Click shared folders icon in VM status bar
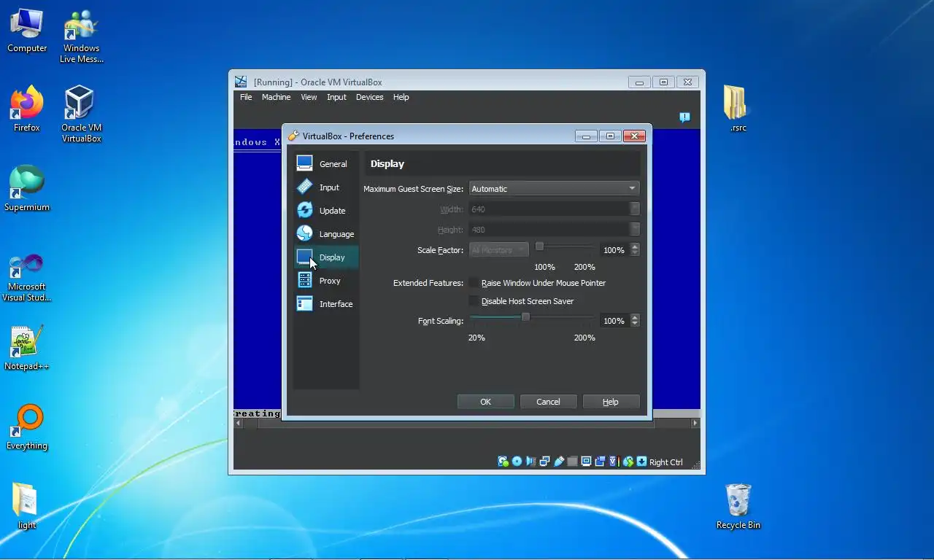 pyautogui.click(x=573, y=462)
